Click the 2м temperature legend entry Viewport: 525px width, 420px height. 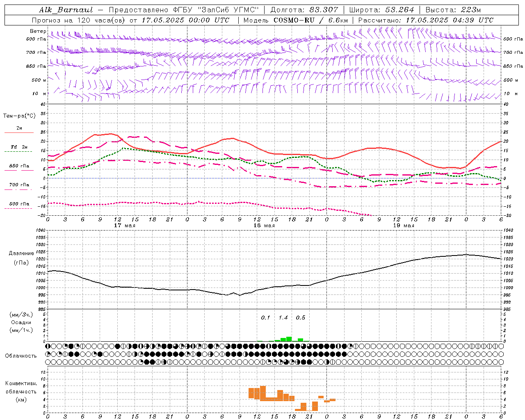coord(19,128)
